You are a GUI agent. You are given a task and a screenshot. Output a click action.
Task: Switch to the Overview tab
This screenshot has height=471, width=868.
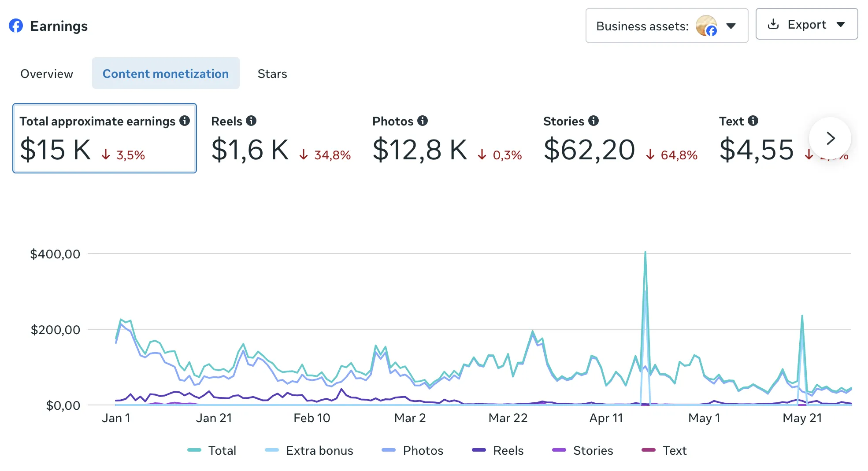coord(47,74)
